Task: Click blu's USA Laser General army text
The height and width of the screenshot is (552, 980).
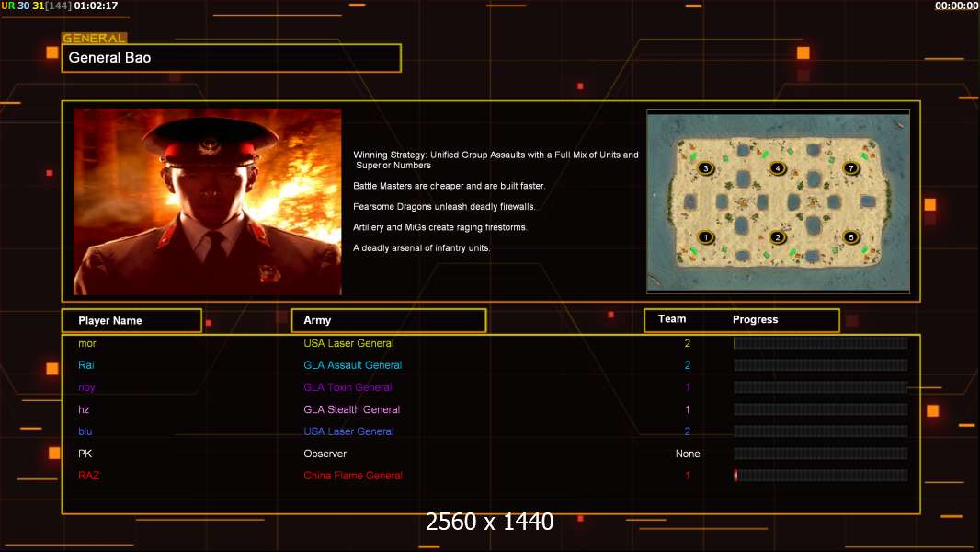Action: coord(348,431)
